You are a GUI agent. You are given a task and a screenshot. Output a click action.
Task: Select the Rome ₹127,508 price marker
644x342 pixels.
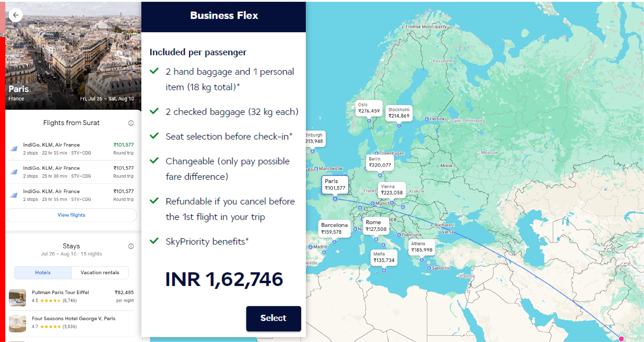(376, 225)
